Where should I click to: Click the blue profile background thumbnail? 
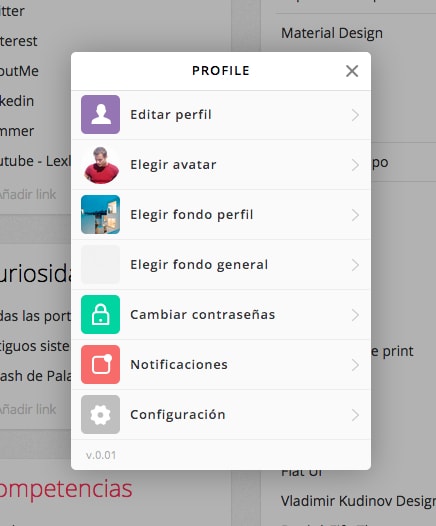tap(100, 214)
